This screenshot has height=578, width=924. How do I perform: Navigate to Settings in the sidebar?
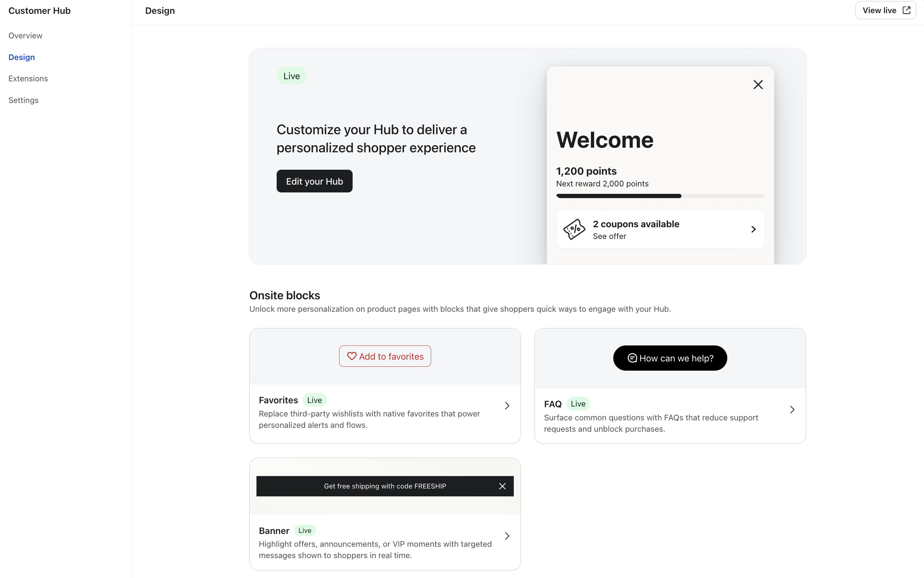(x=23, y=100)
